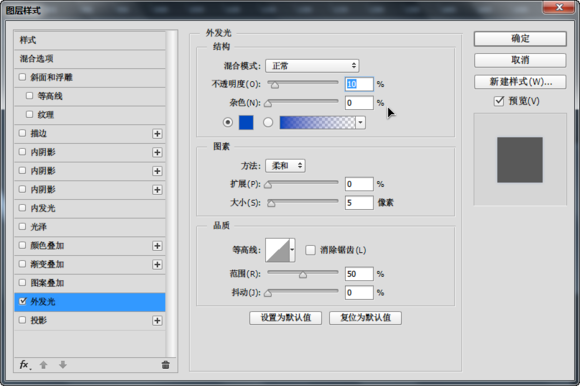Add another 描边 effect with plus icon
This screenshot has width=580, height=386.
[x=157, y=133]
